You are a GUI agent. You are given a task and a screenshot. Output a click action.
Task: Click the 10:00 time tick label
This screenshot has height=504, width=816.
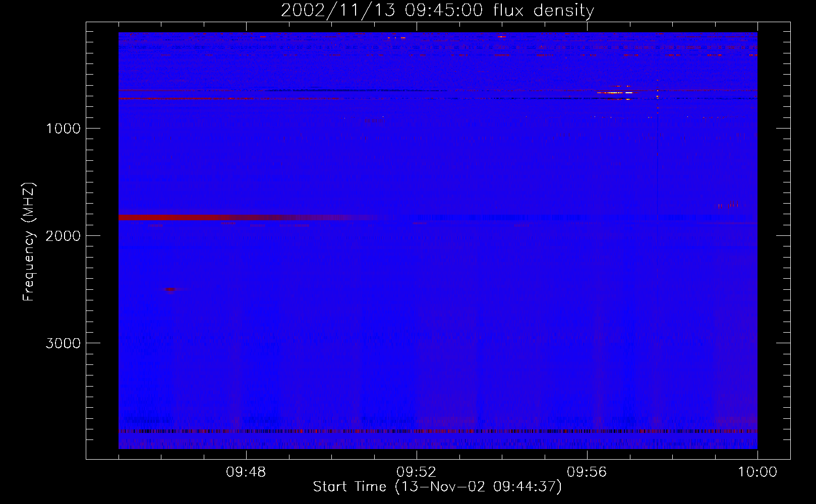[x=757, y=472]
